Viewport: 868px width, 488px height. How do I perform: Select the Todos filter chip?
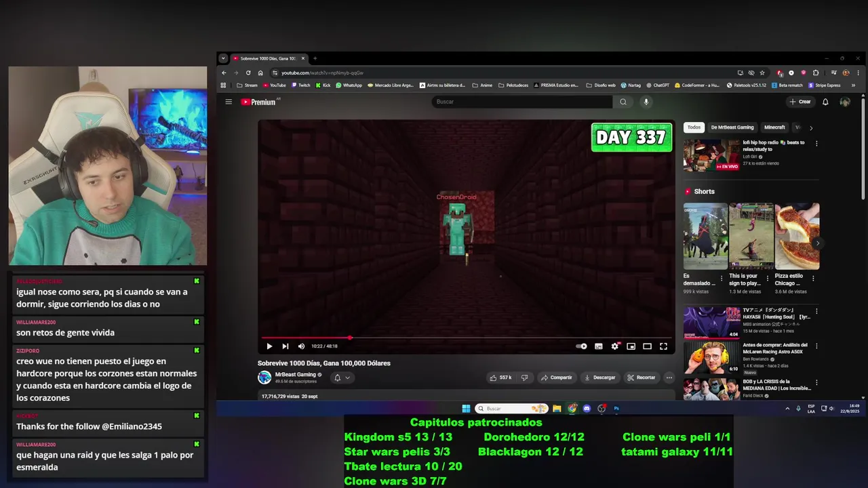[x=694, y=127]
